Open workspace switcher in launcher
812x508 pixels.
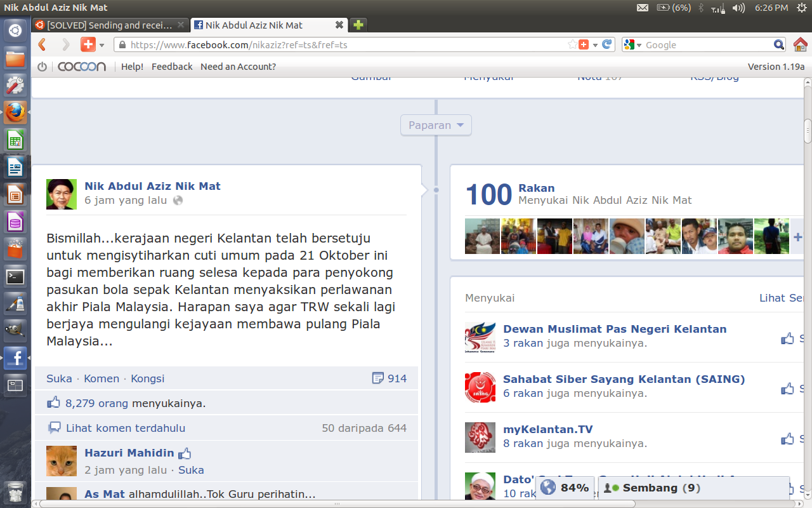pyautogui.click(x=15, y=385)
